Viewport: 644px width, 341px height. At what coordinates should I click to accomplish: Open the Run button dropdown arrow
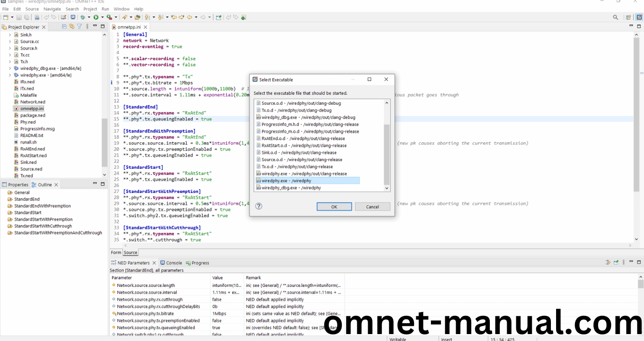pos(102,17)
